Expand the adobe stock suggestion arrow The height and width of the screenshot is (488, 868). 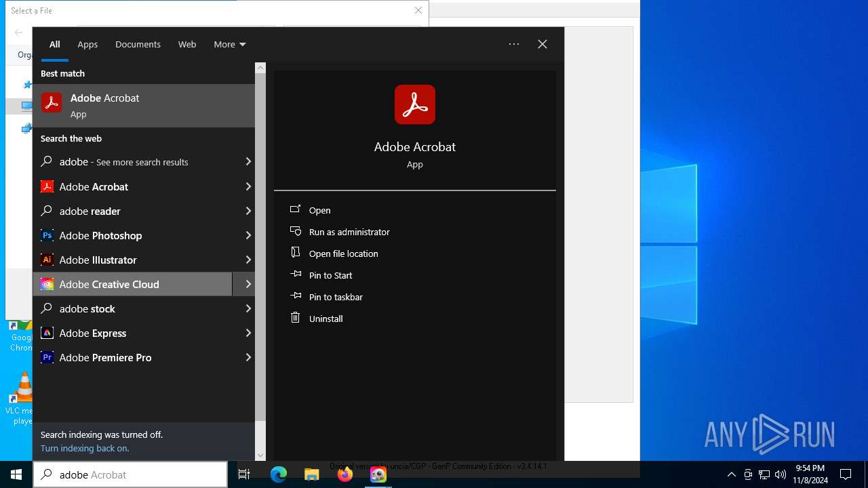(248, 308)
